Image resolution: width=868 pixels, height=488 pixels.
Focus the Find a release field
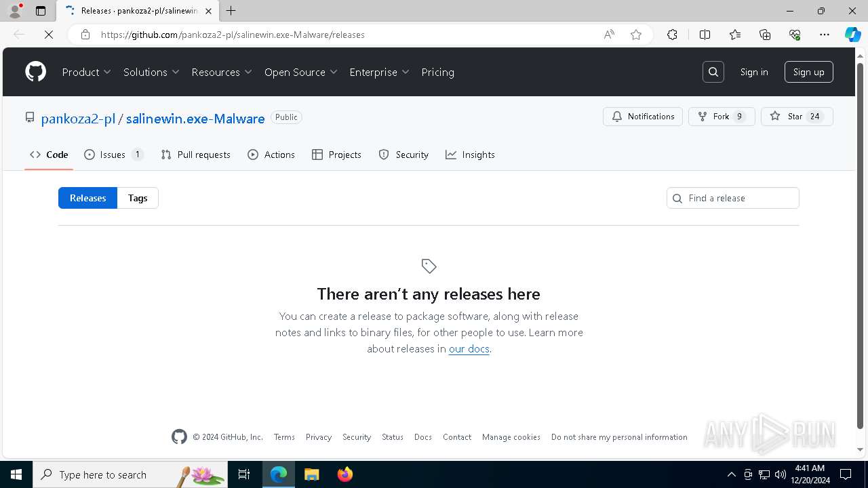click(733, 198)
